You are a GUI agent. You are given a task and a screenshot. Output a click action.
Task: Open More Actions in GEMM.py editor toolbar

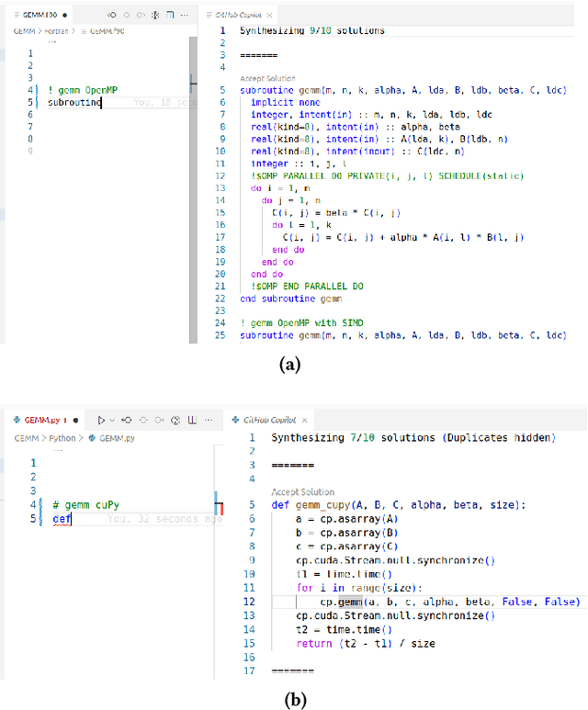pos(207,420)
